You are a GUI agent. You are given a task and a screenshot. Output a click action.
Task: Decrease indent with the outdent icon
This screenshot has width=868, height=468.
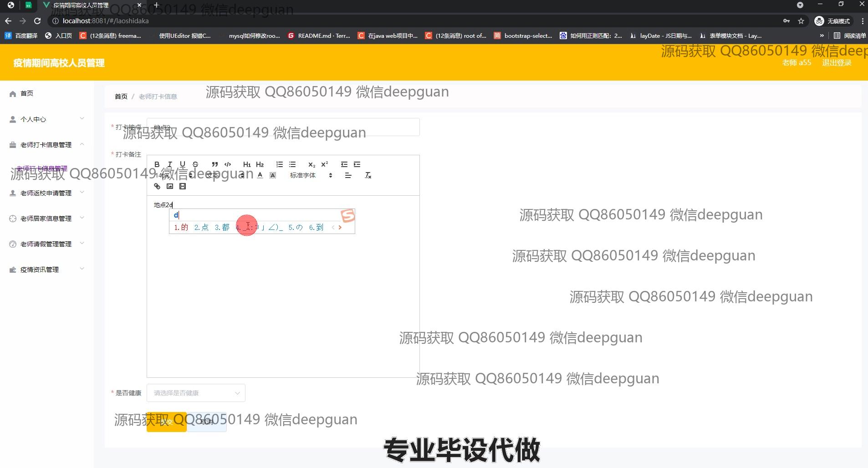click(344, 164)
